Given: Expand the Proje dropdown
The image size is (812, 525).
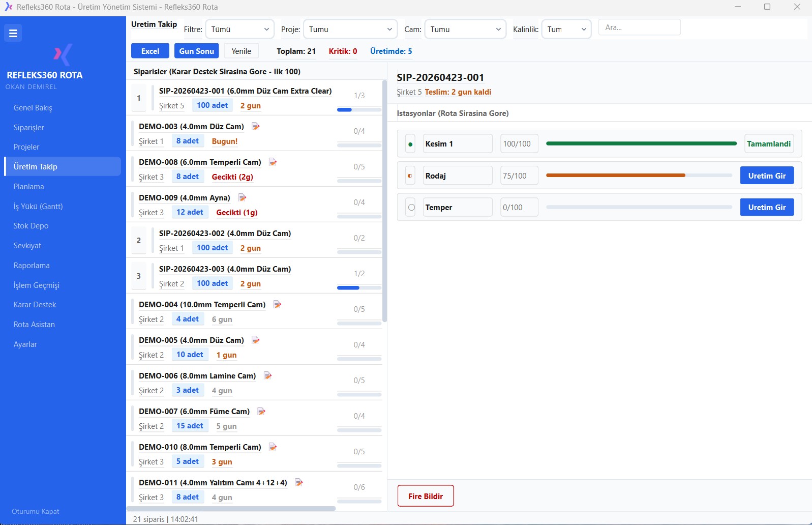Looking at the screenshot, I should pos(350,30).
